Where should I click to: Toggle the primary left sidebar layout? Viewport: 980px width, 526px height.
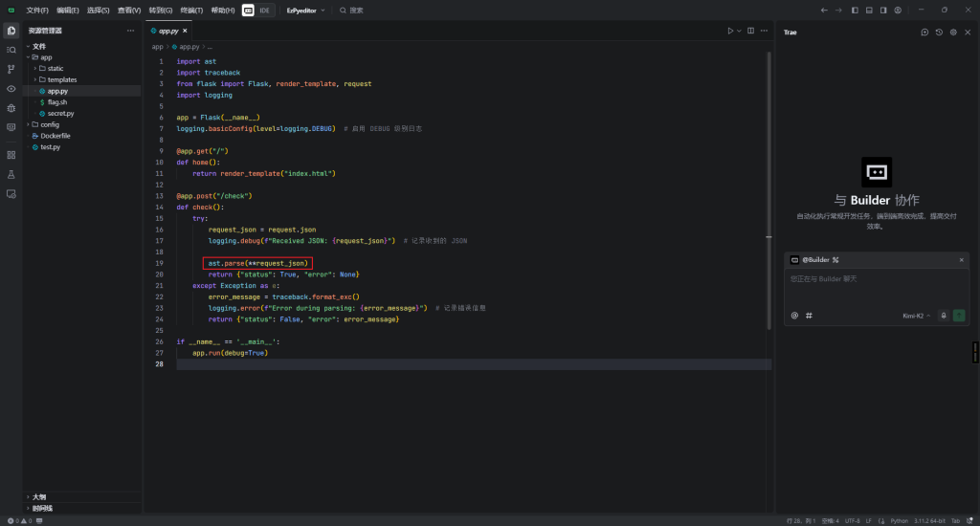tap(855, 10)
